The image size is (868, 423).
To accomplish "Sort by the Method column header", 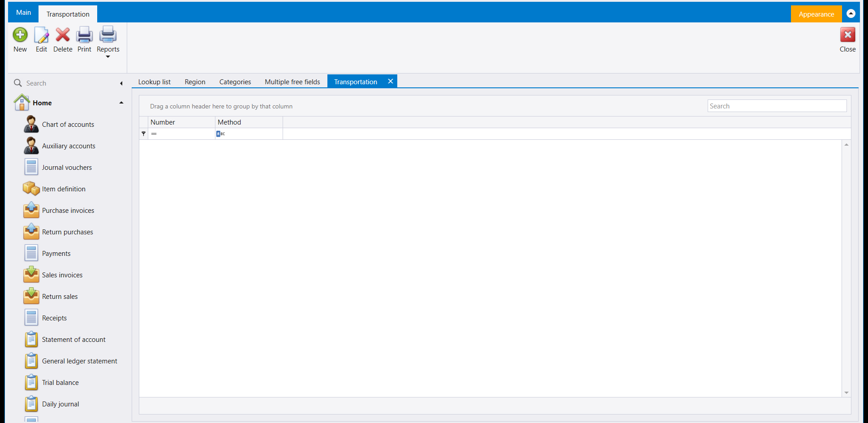I will coord(249,122).
